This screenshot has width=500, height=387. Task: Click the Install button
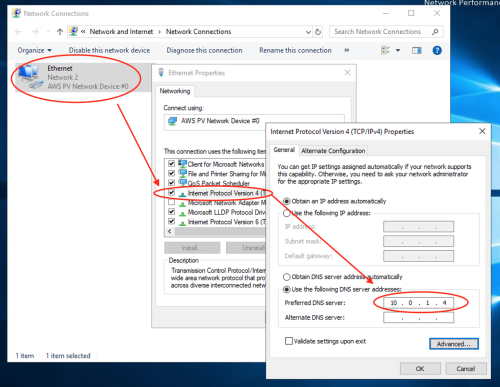[192, 248]
